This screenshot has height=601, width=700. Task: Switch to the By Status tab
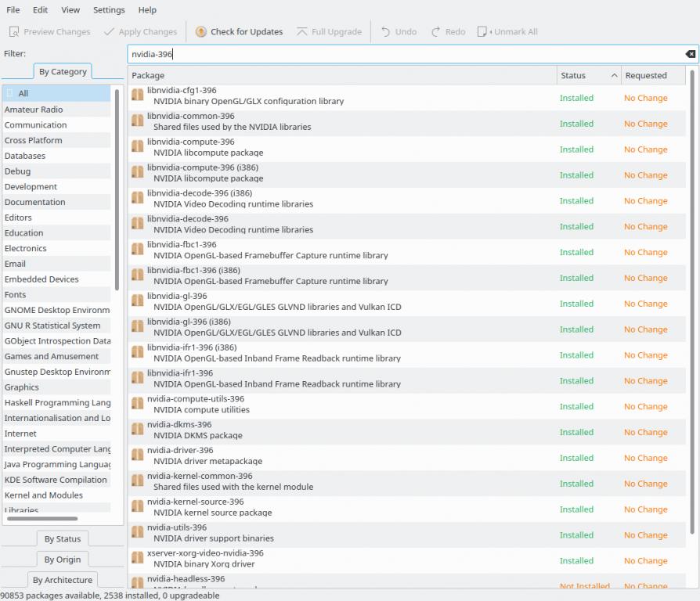click(63, 538)
